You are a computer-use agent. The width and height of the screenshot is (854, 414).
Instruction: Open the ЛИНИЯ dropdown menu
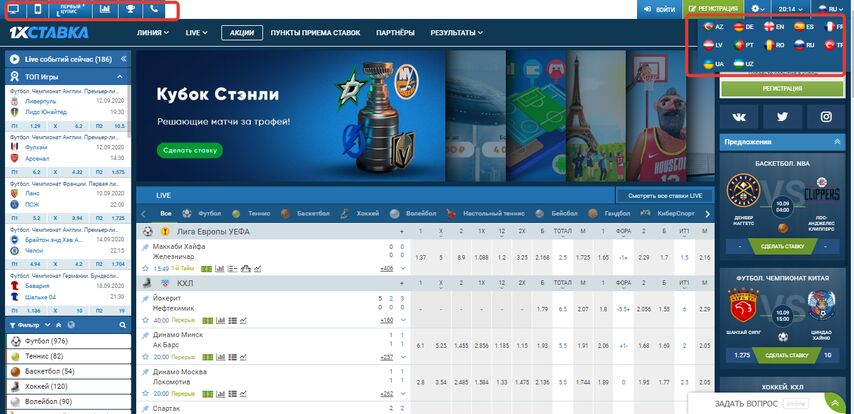tap(152, 33)
